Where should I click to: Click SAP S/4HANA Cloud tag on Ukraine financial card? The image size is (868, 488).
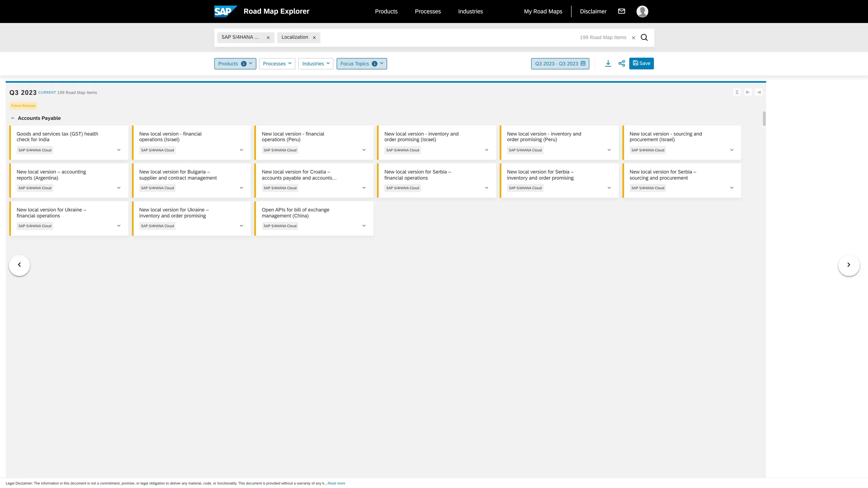click(35, 226)
